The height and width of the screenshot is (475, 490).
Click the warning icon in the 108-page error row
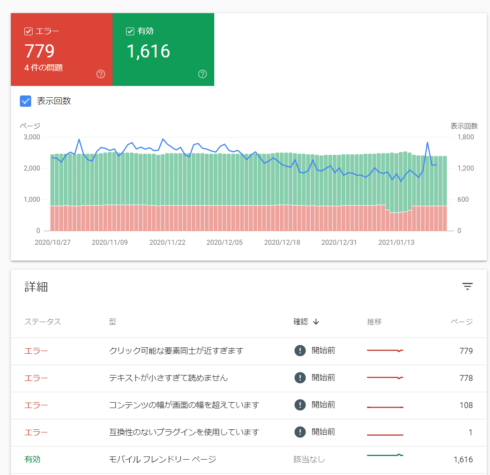[x=300, y=405]
